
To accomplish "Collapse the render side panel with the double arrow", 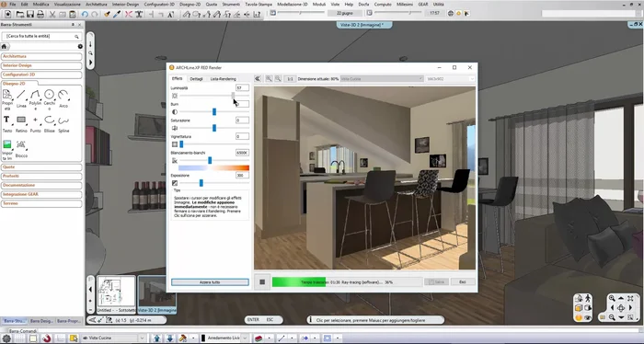I will 258,79.
